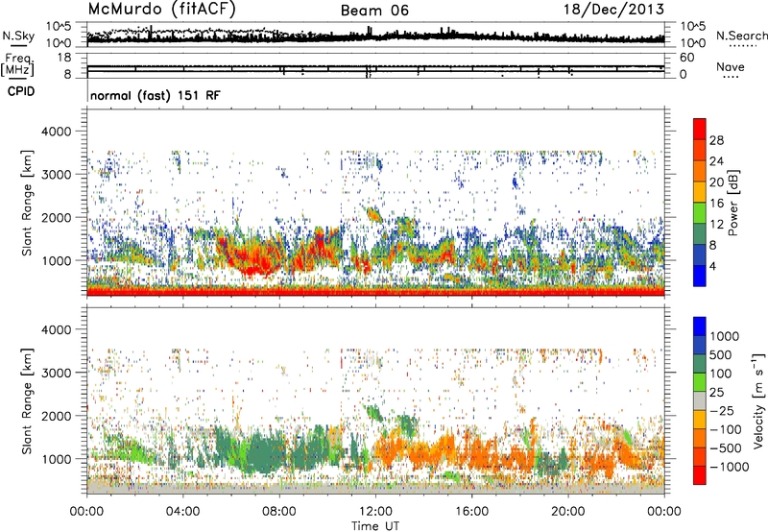This screenshot has height=532, width=768.
Task: Click the −25 label on Velocity color bar
Action: [x=723, y=410]
